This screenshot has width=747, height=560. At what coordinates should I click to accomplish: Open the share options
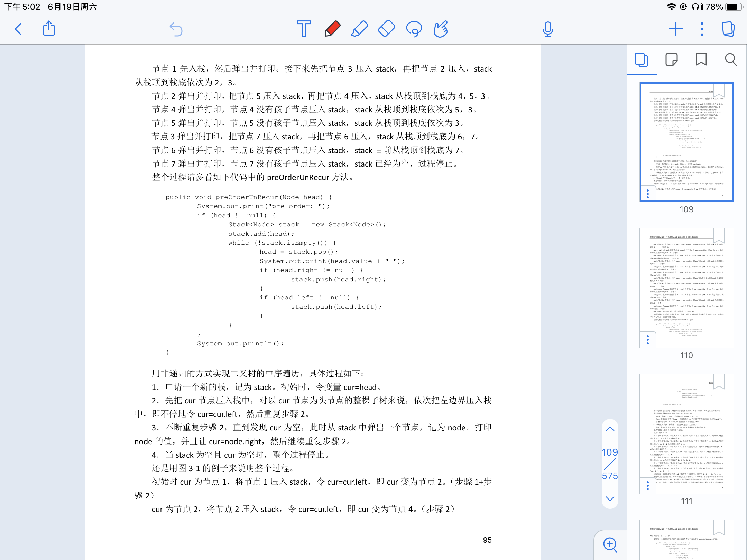[49, 29]
